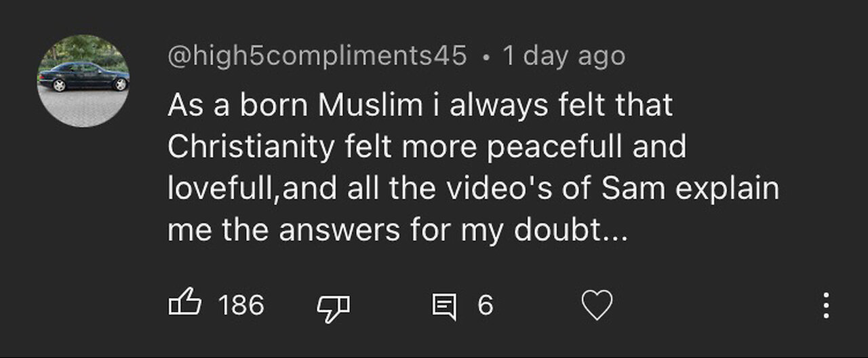This screenshot has width=868, height=358.
Task: Open the @high5compliments45 channel link
Action: [x=317, y=56]
